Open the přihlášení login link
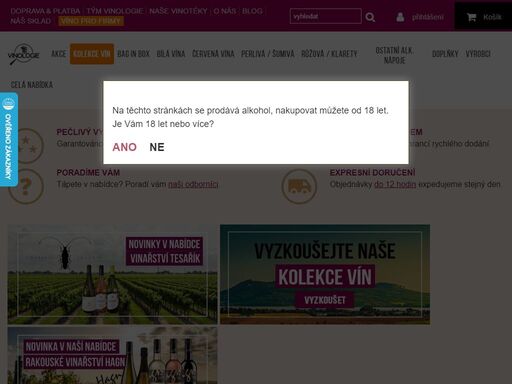The height and width of the screenshot is (384, 512). [428, 17]
